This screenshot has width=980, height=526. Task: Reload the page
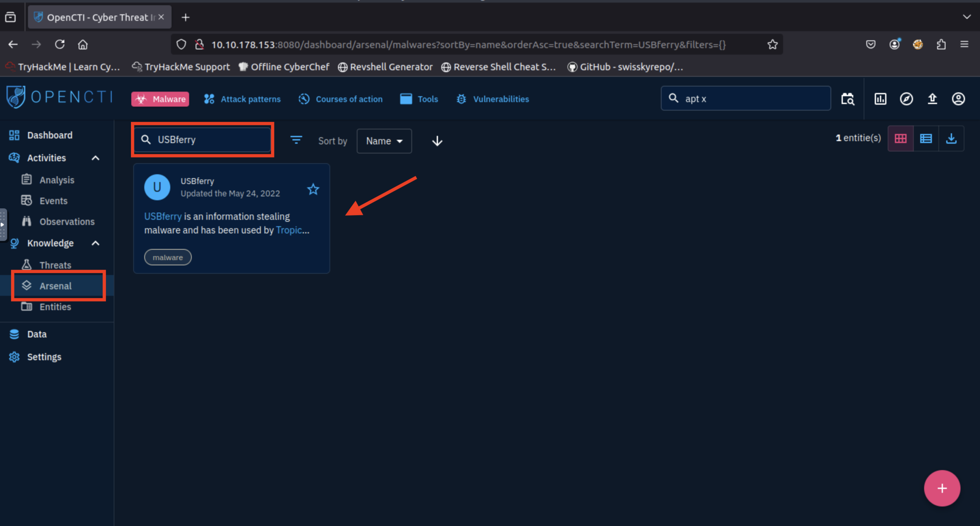coord(60,44)
